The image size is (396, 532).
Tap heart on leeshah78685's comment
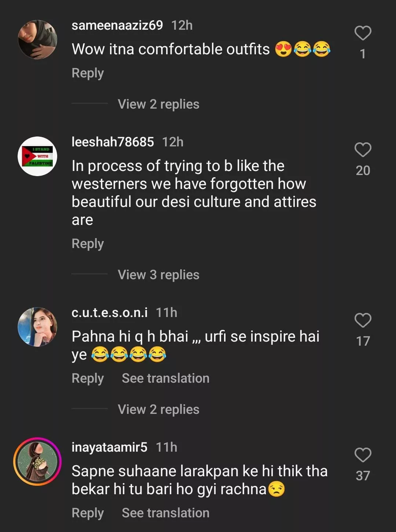(363, 150)
